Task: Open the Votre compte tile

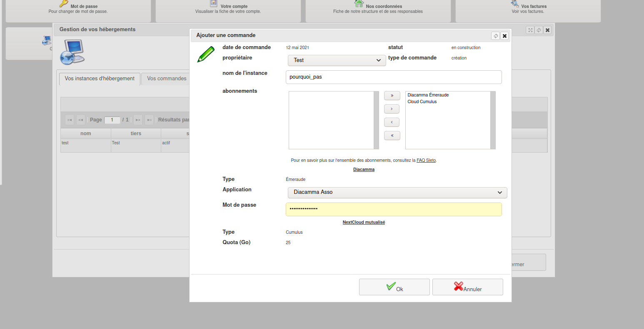Action: pos(228,9)
